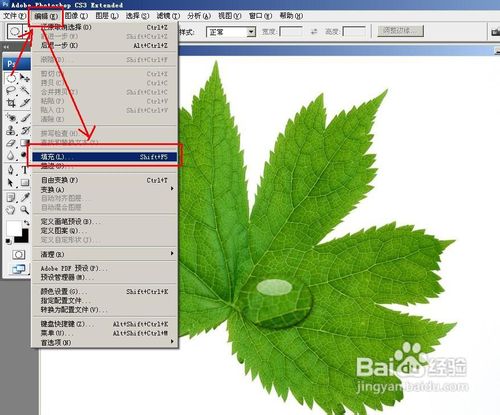
Task: Click the 调整边缘 button in options bar
Action: click(x=401, y=31)
